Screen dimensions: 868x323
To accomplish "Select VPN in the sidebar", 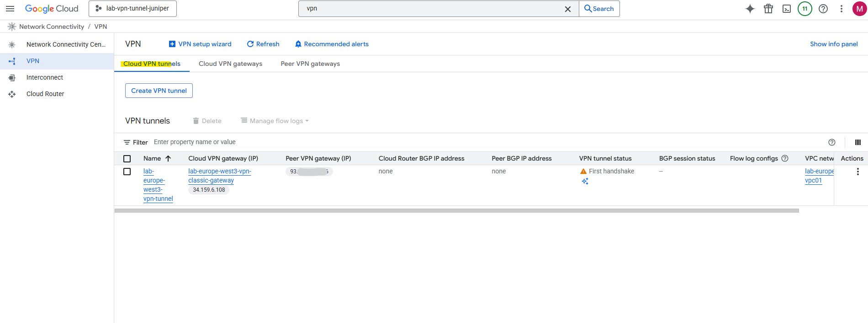I will 57,61.
